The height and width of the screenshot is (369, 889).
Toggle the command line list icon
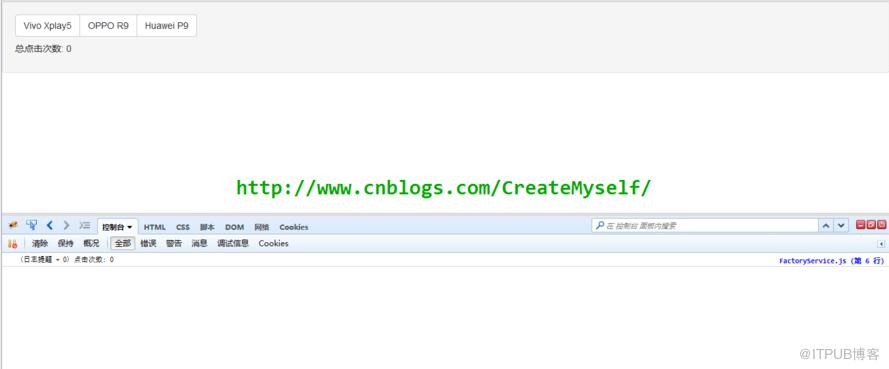(84, 225)
